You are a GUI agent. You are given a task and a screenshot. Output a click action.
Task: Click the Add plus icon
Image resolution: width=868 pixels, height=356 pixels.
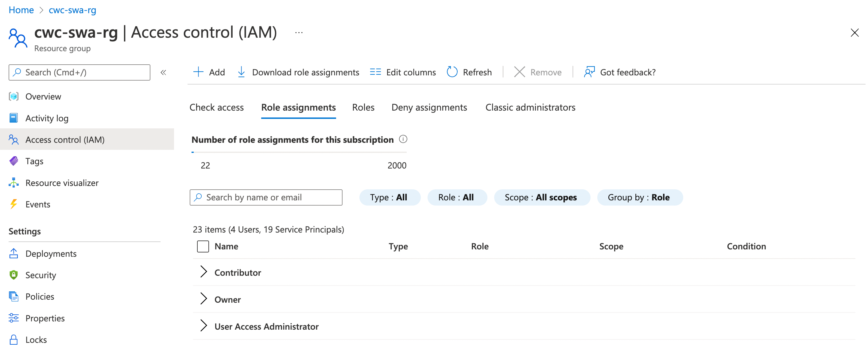[198, 72]
